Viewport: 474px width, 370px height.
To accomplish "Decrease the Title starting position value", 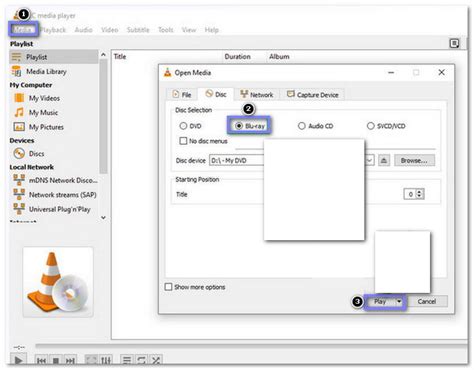I will [x=420, y=196].
